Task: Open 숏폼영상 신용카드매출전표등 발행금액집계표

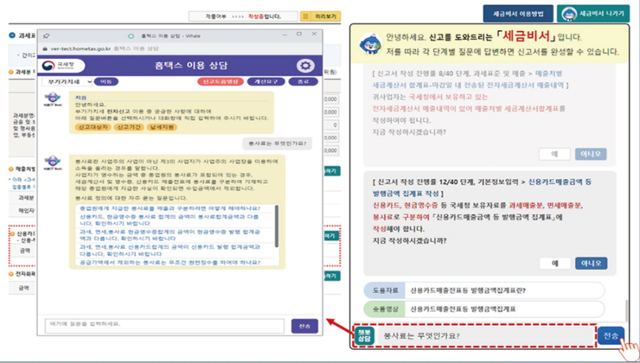Action: 484,309
